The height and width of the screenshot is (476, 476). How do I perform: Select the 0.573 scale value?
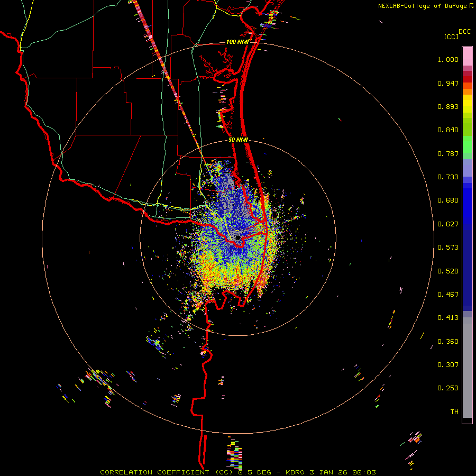point(448,248)
